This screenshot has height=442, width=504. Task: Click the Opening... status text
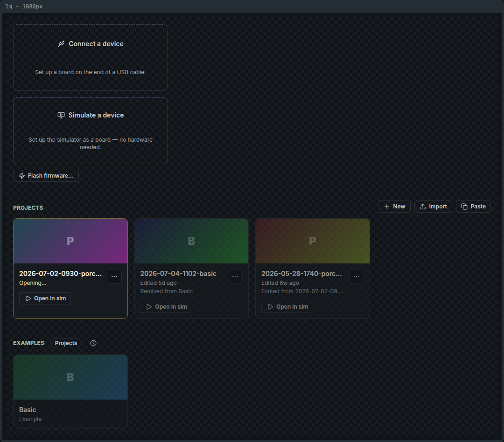point(33,283)
